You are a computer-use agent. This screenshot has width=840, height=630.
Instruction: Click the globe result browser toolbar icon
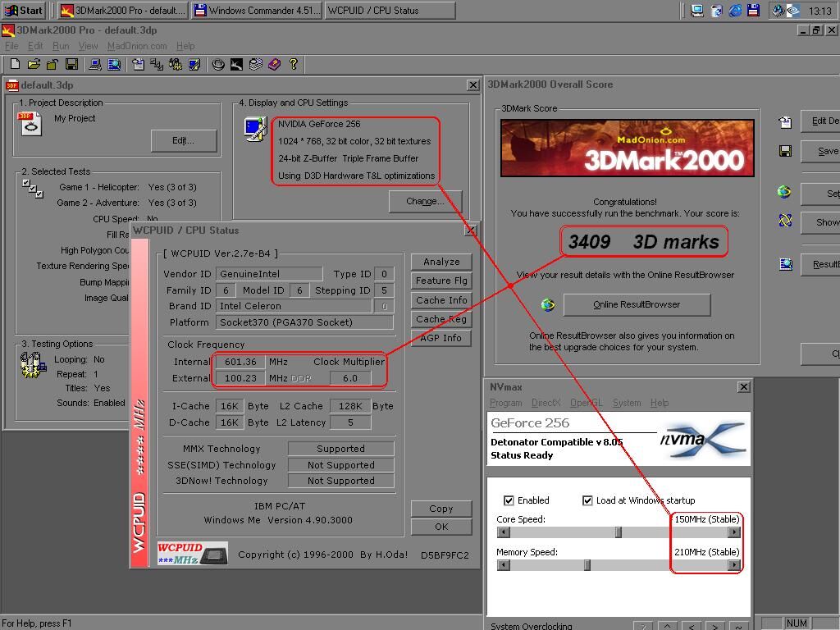114,64
